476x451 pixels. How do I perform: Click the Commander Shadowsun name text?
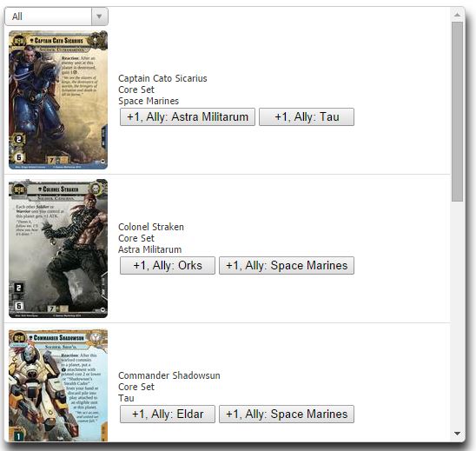[x=169, y=375]
